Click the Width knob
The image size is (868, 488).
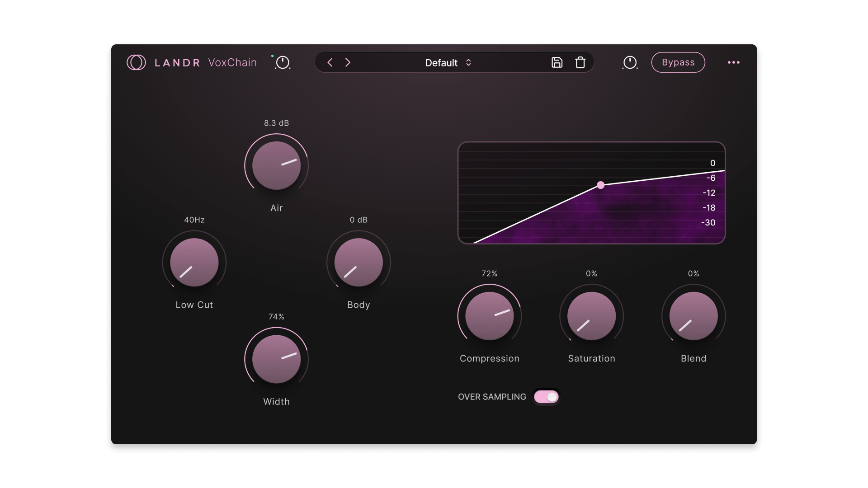[x=276, y=359]
